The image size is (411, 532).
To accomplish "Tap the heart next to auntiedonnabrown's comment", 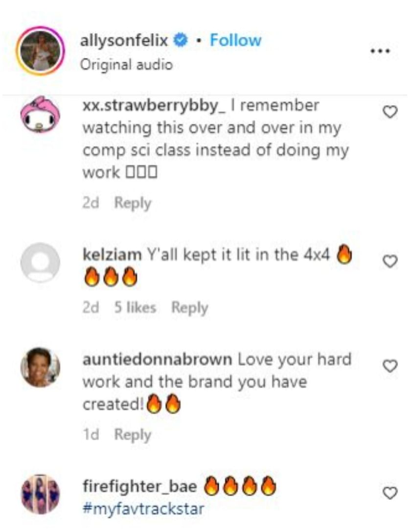I will click(389, 366).
